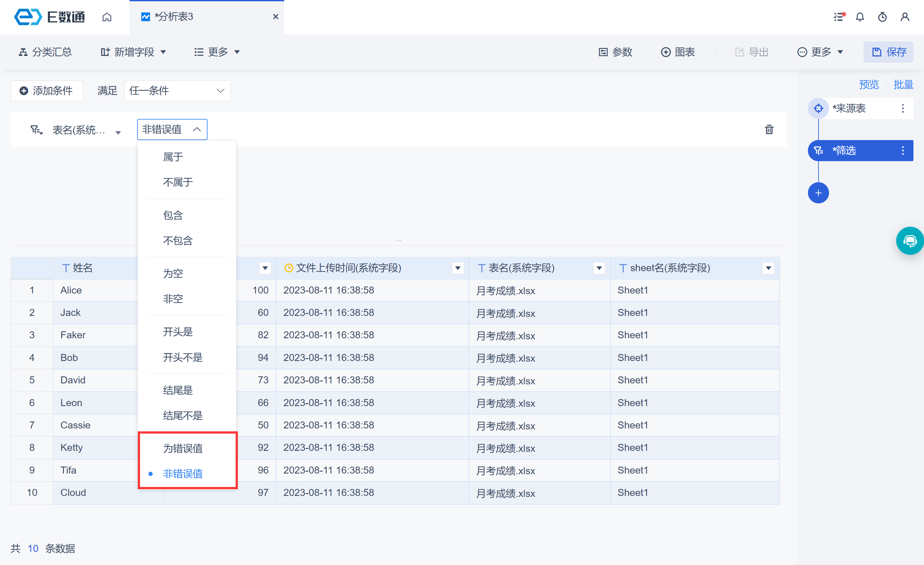This screenshot has height=565, width=924.
Task: Select 非空 option in dropdown list
Action: (x=173, y=299)
